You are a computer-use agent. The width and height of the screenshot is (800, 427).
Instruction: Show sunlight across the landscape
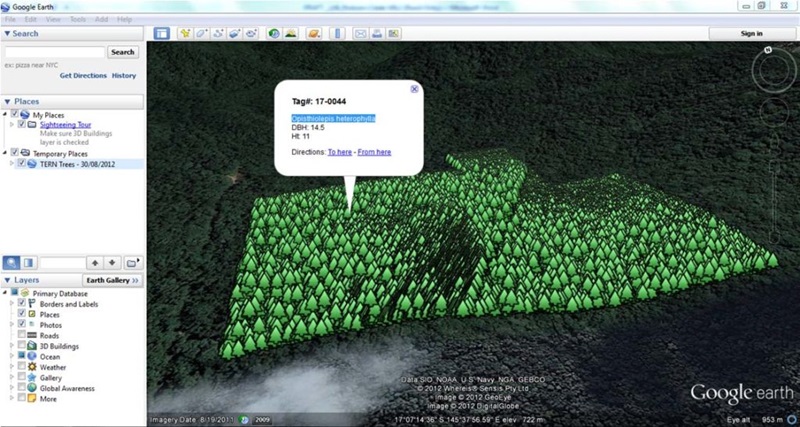[291, 34]
